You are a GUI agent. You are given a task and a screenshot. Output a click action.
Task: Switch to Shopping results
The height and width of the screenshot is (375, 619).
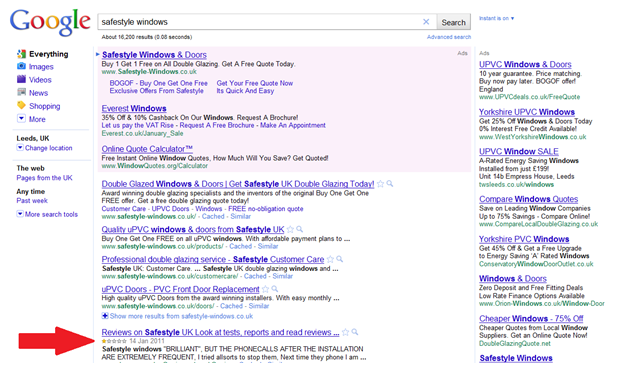tap(45, 106)
